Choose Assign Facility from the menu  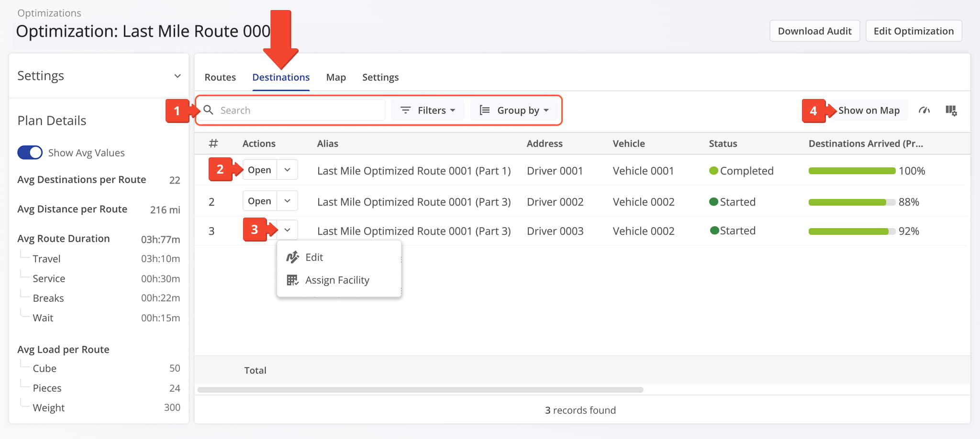click(339, 280)
